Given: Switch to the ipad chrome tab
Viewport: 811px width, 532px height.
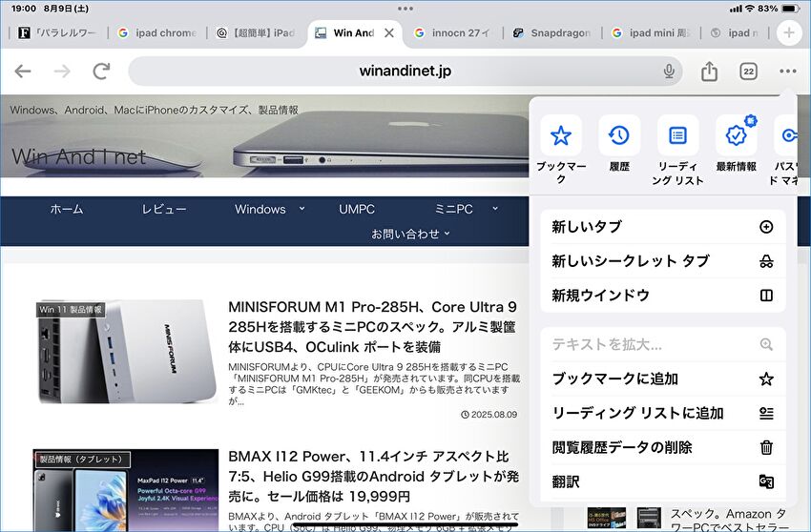Looking at the screenshot, I should [157, 33].
